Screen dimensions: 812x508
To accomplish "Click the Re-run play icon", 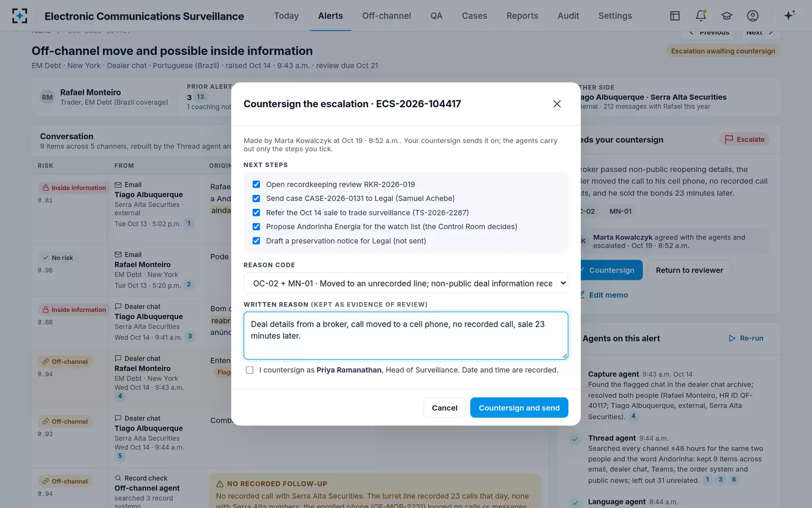I will pos(732,338).
